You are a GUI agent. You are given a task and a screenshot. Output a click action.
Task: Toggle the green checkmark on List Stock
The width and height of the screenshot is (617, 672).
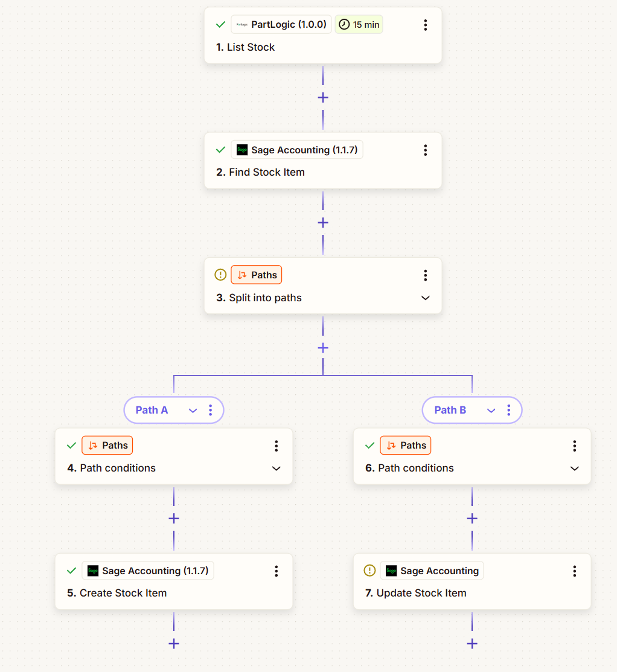220,24
